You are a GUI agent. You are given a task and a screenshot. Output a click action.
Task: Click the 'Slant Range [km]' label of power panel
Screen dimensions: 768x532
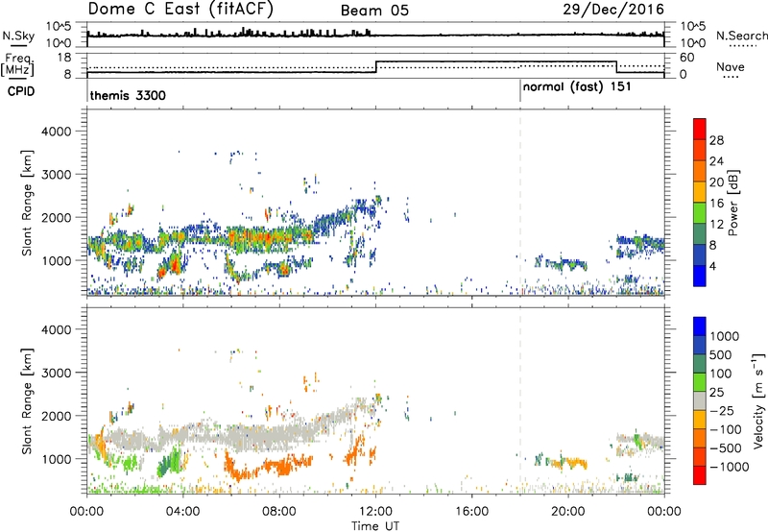pos(27,203)
